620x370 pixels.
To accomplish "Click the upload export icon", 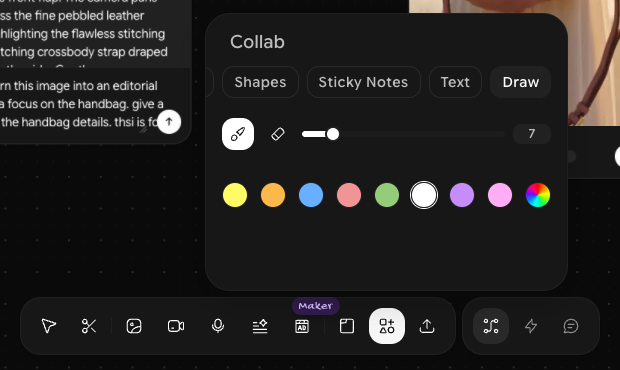I will click(427, 326).
